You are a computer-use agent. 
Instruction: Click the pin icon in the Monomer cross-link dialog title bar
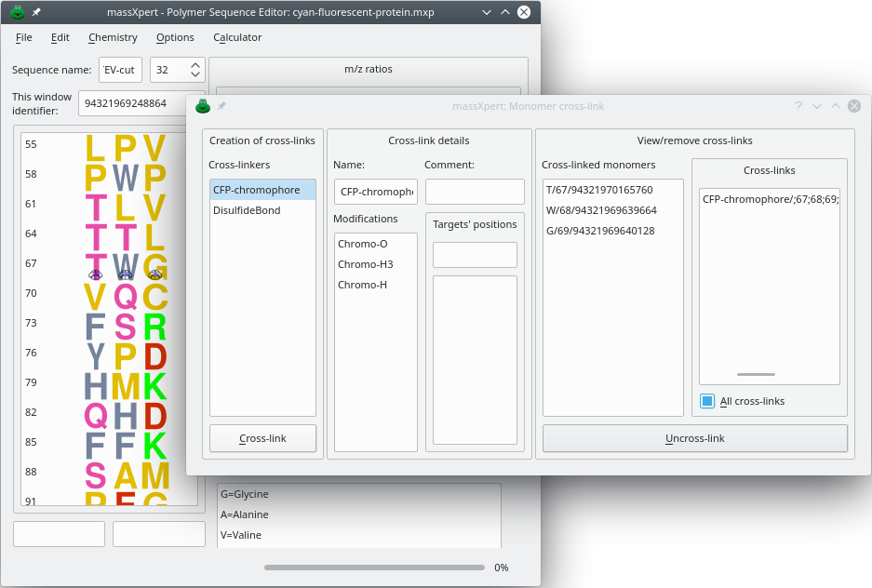coord(222,106)
